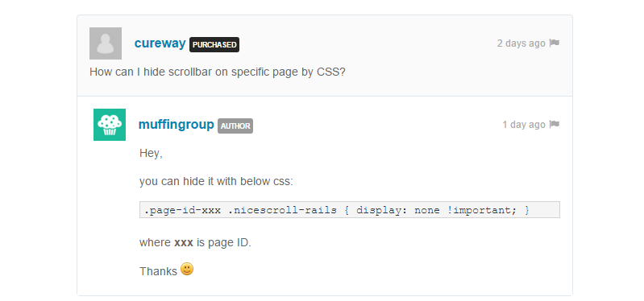This screenshot has height=301, width=644.
Task: Click '.page-id-xxx' in the code snippet
Action: click(182, 210)
